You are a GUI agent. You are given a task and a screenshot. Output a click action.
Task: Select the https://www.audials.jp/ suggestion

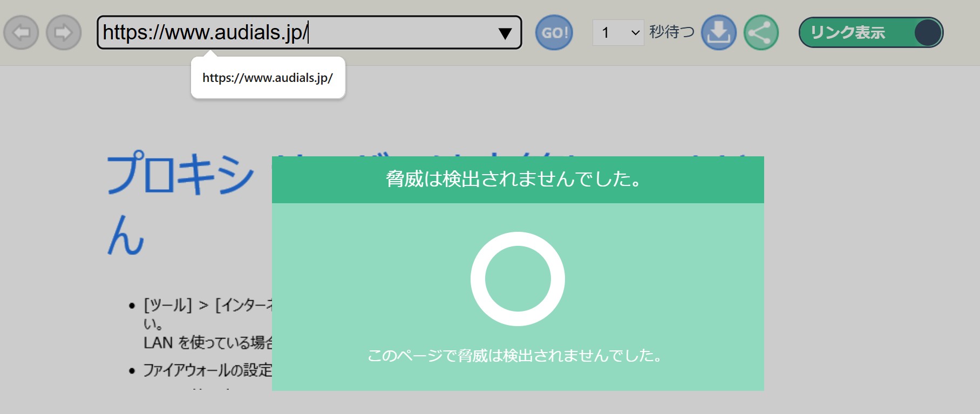tap(268, 78)
